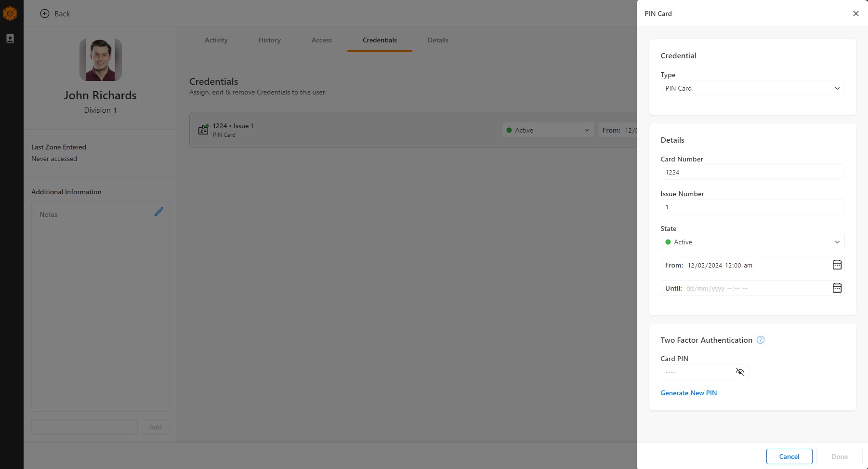This screenshot has width=868, height=469.
Task: Click the Card Number input field
Action: (752, 173)
